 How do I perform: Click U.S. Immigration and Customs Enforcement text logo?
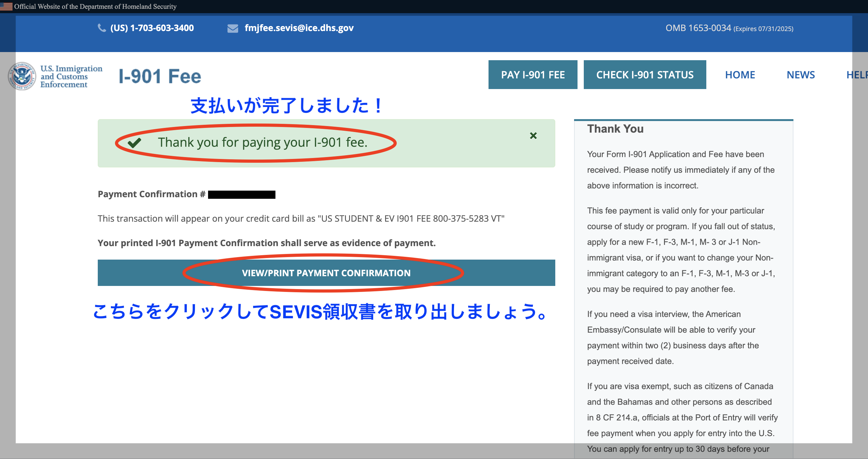[x=71, y=76]
